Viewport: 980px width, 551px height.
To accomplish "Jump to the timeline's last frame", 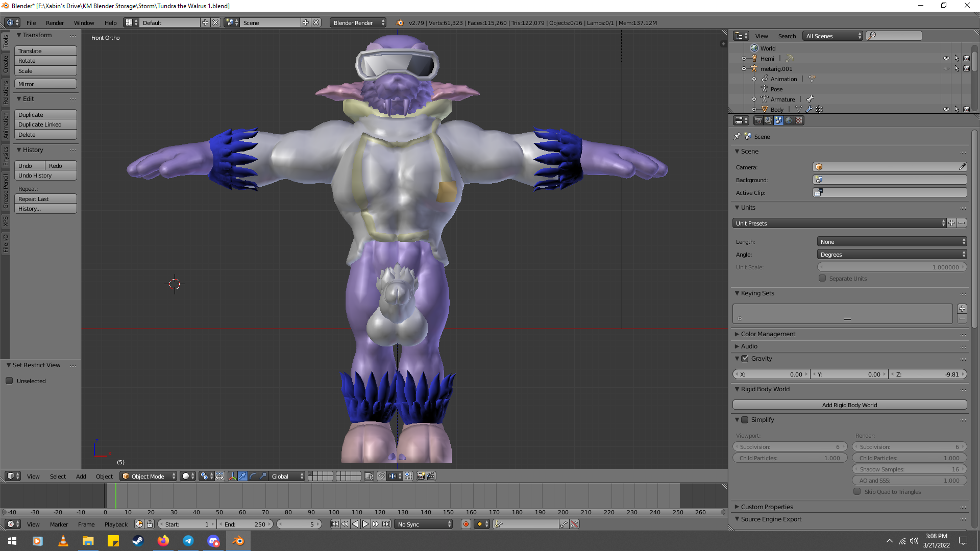I will click(386, 524).
